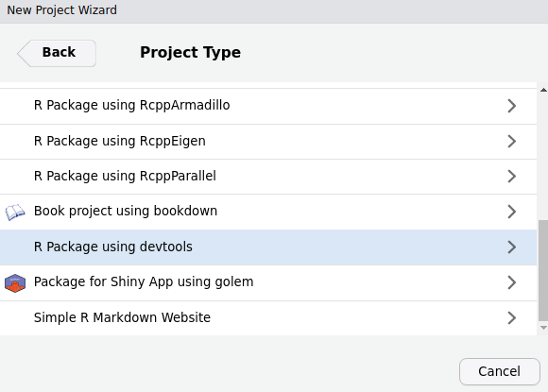
Task: Click chevron beside R Package using devtools
Action: [x=512, y=247]
